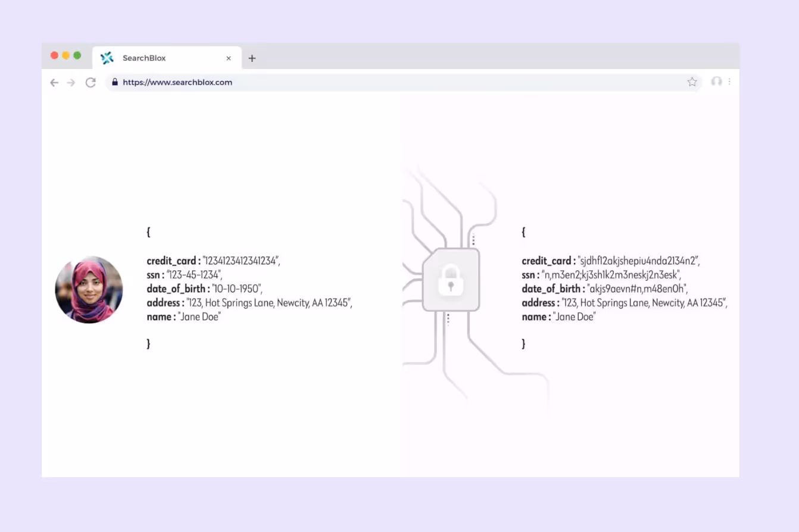Close the SearchBlox tab via its x
The image size is (799, 532).
pos(228,58)
